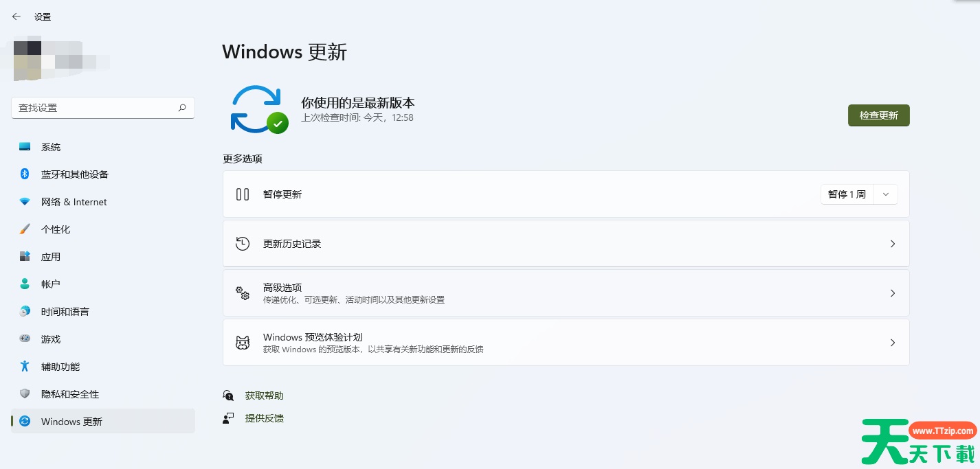Click the apps grid icon for 应用
The width and height of the screenshot is (980, 469).
(x=25, y=257)
